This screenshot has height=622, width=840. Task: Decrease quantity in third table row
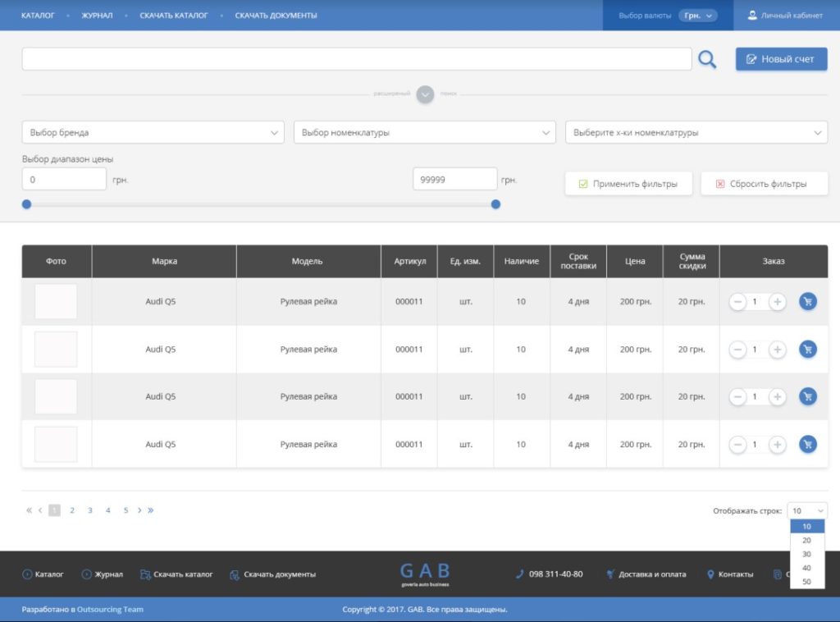(x=737, y=397)
